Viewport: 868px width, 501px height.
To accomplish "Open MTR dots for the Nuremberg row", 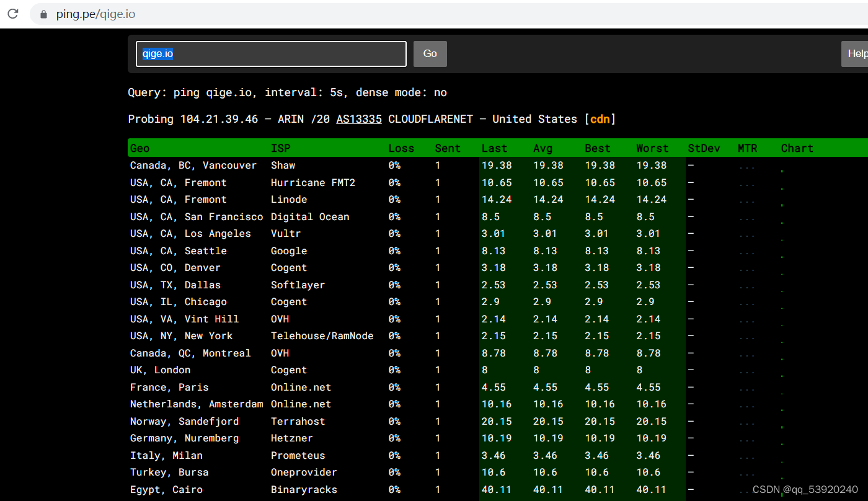I will point(747,440).
